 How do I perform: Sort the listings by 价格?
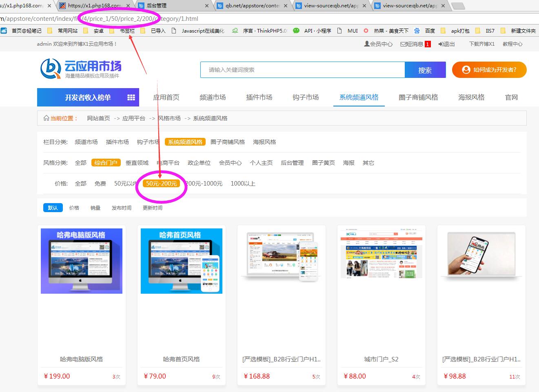(x=74, y=208)
